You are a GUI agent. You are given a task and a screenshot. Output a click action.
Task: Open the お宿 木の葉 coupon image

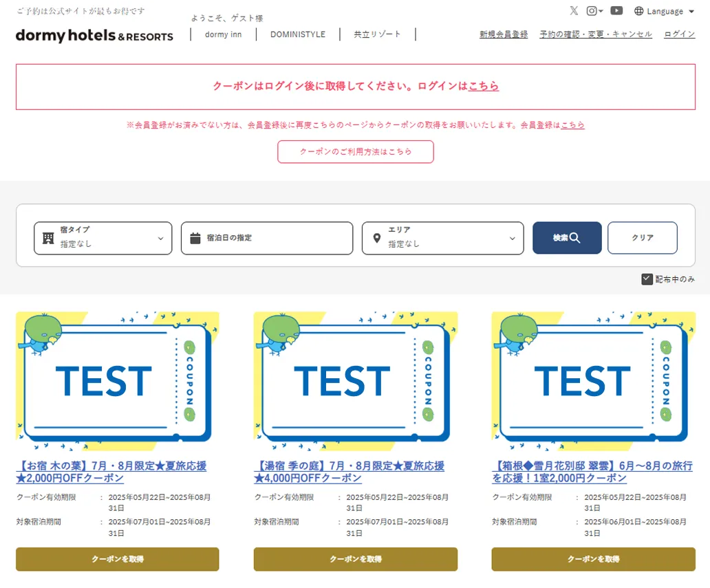[117, 381]
